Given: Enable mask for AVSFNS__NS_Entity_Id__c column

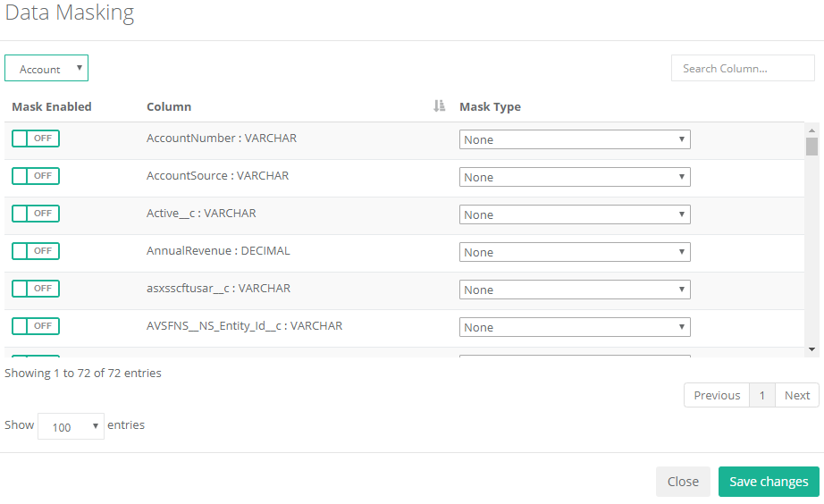Looking at the screenshot, I should click(36, 326).
